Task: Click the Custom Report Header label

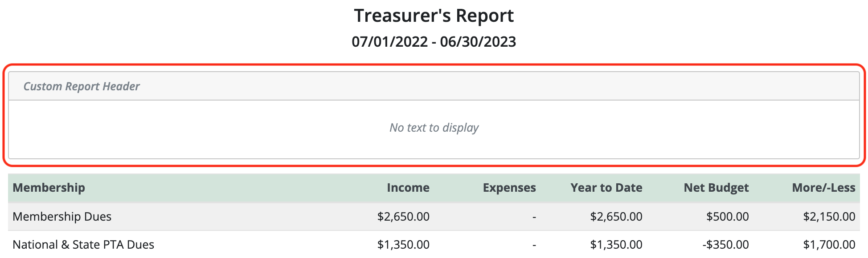Action: click(82, 86)
